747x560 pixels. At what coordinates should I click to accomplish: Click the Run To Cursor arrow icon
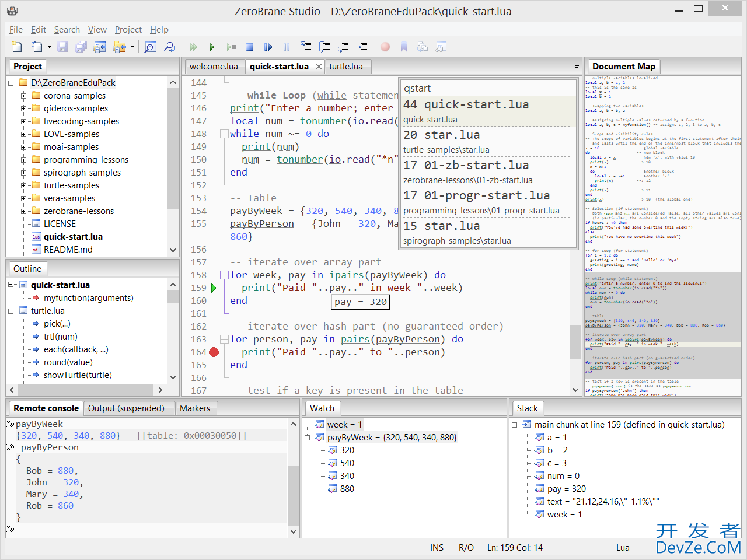pyautogui.click(x=362, y=47)
